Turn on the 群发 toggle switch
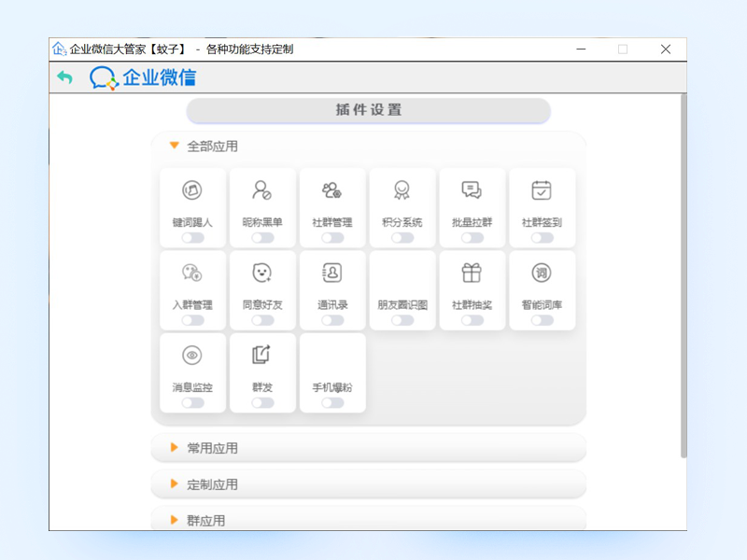Viewport: 747px width, 560px height. pyautogui.click(x=262, y=402)
